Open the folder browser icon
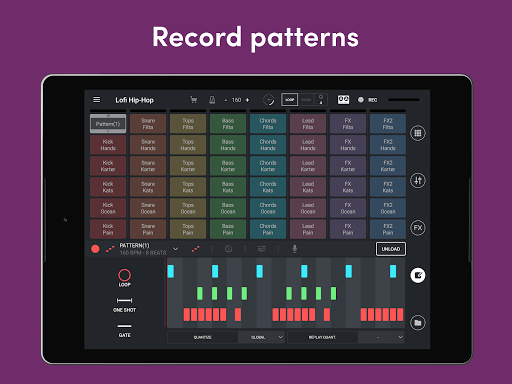Viewport: 512px width, 384px height. (x=418, y=323)
